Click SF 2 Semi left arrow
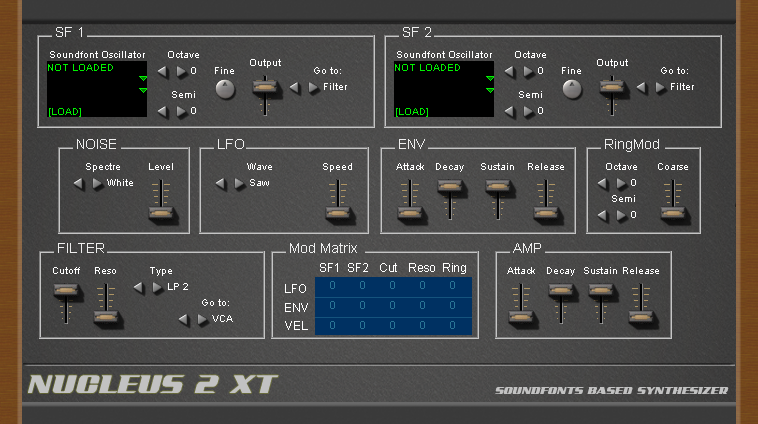 (x=510, y=112)
